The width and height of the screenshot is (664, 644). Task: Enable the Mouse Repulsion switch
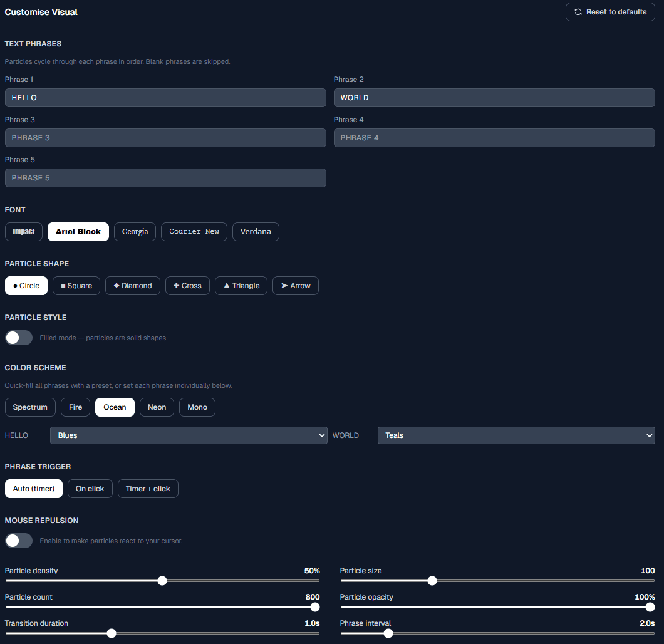click(x=19, y=541)
